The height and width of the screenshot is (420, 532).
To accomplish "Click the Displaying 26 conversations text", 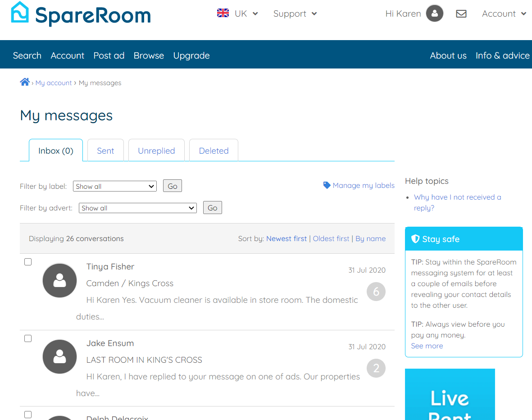I will 76,238.
